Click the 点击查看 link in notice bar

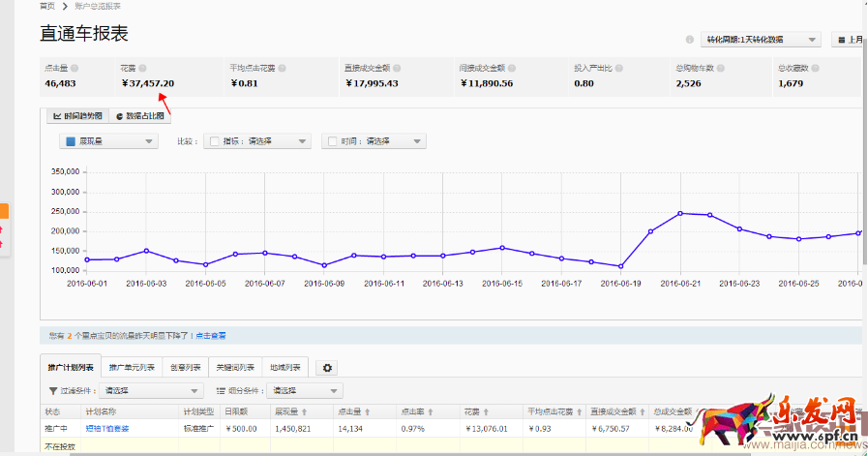211,336
